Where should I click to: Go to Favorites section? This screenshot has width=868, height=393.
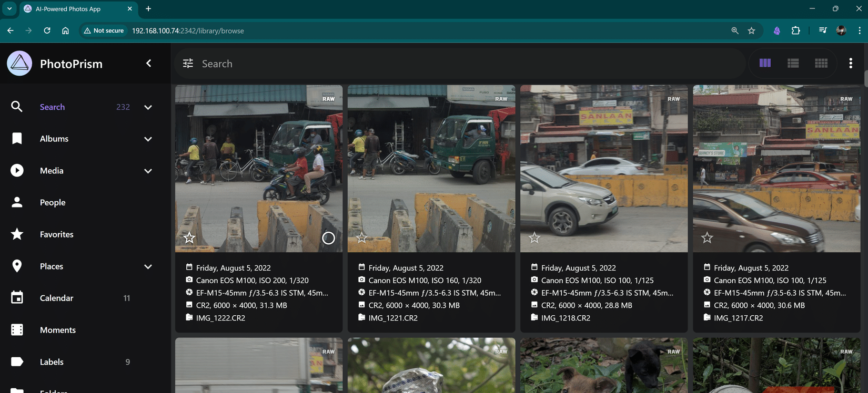(x=57, y=234)
